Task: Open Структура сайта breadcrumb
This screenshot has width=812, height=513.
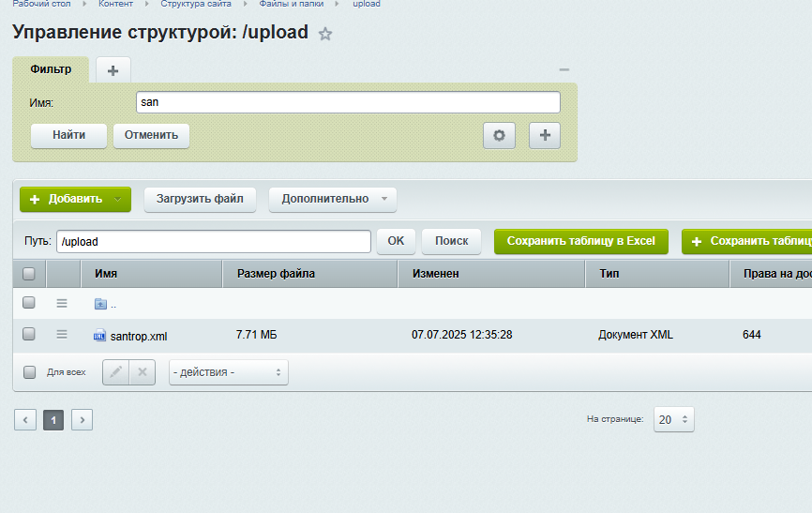Action: pyautogui.click(x=196, y=4)
